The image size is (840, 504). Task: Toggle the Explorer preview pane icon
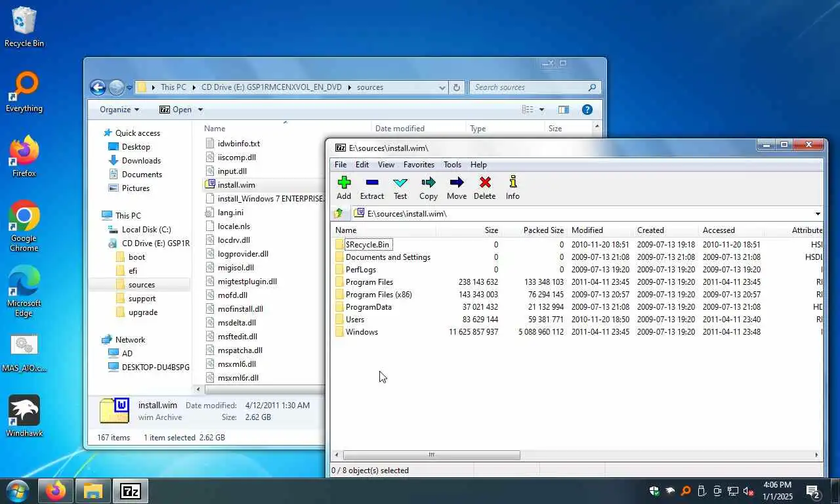(563, 110)
